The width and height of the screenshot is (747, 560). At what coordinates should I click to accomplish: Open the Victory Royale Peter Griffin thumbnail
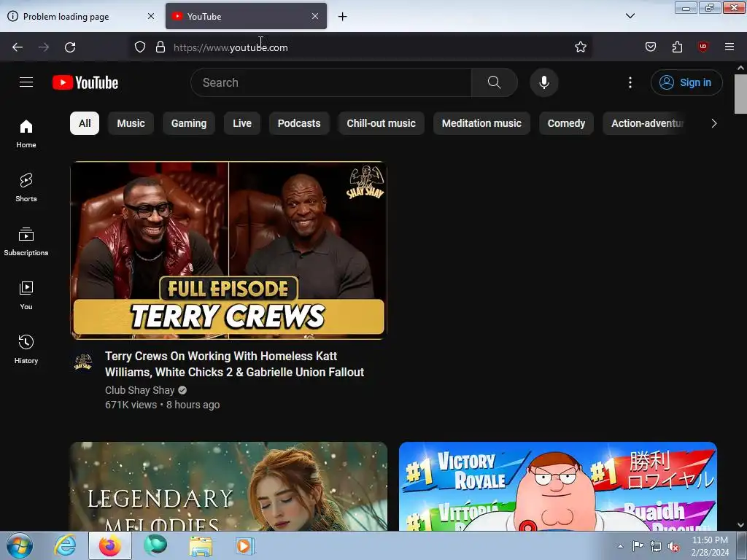point(558,486)
